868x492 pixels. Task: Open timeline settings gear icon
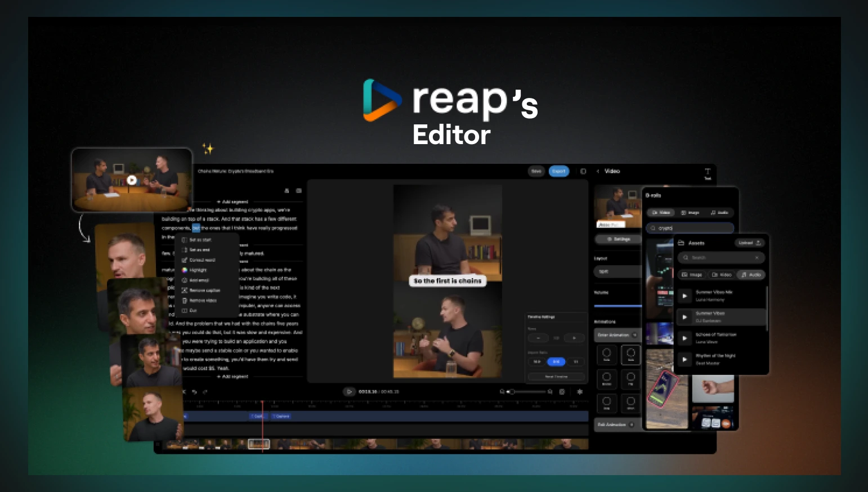[x=580, y=392]
